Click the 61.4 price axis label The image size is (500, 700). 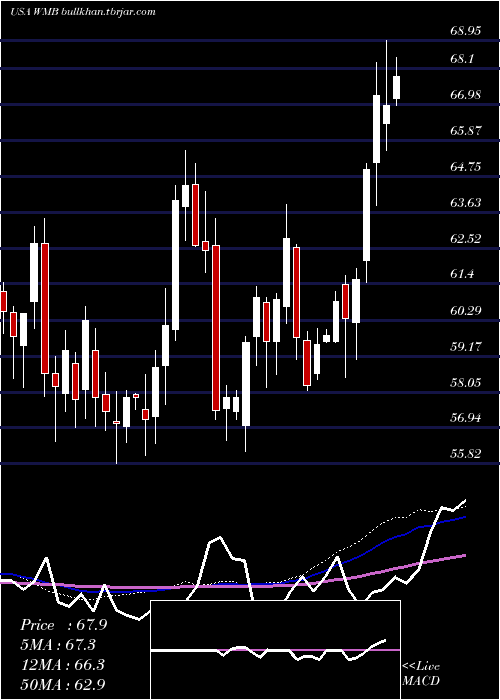(462, 274)
